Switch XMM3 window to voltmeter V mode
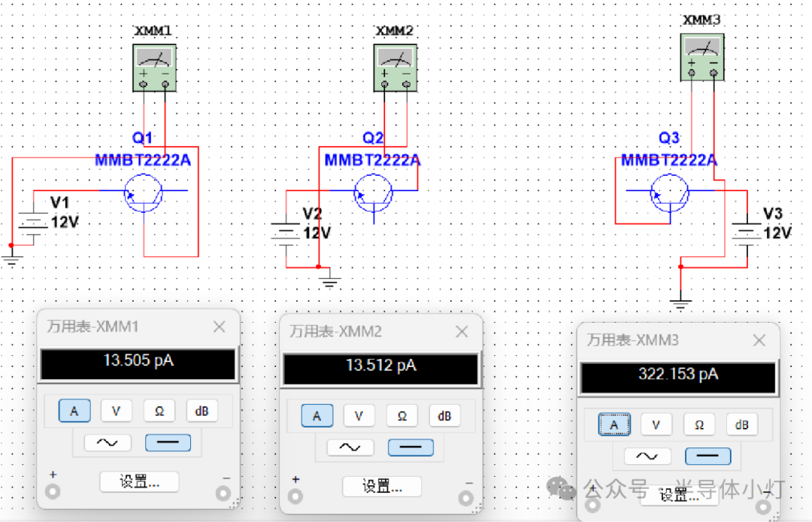 (656, 425)
